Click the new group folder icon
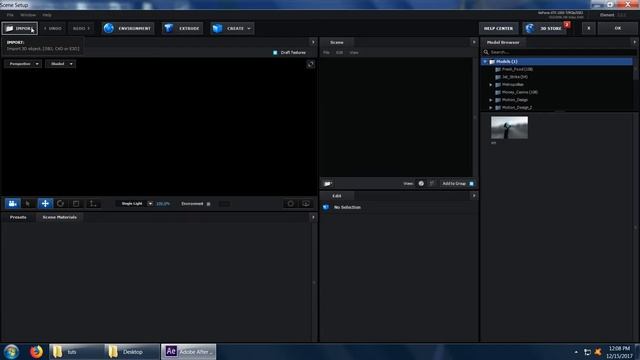The width and height of the screenshot is (640, 360). 327,184
